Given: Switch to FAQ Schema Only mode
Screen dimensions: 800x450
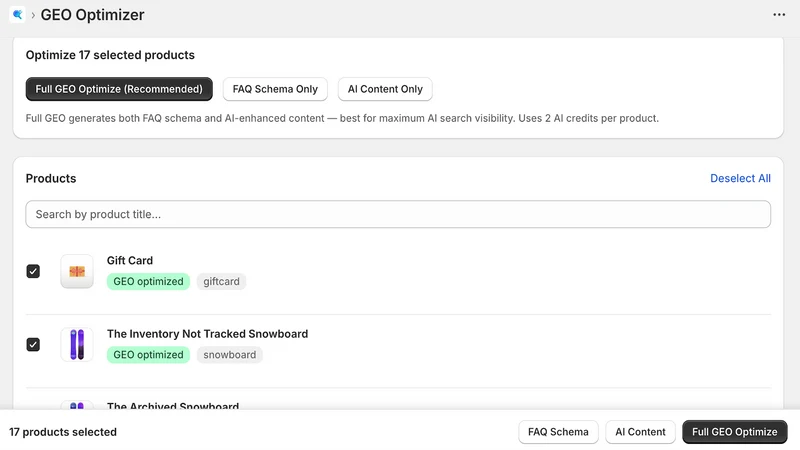Looking at the screenshot, I should (x=275, y=89).
